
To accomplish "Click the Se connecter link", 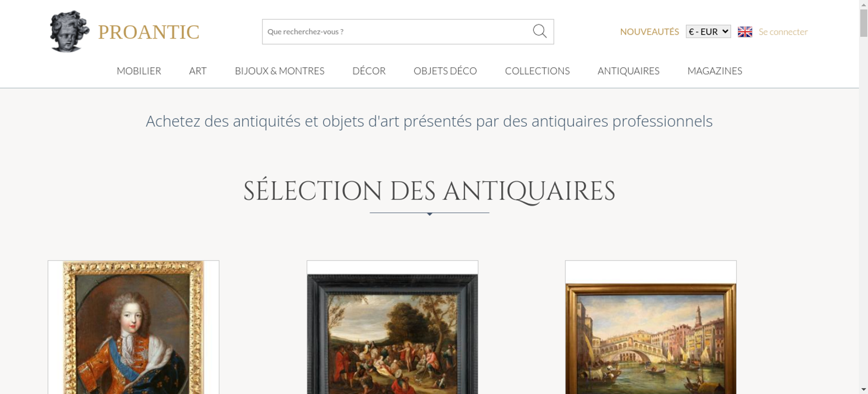I will (783, 32).
